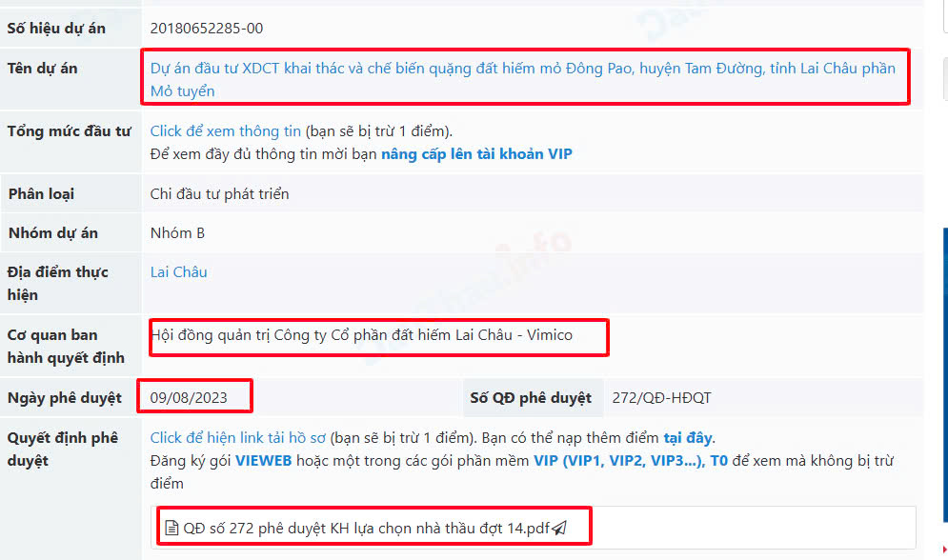Open the VIP (VIP1, VIP2, VIP3...) link
The image size is (948, 560).
pyautogui.click(x=619, y=460)
